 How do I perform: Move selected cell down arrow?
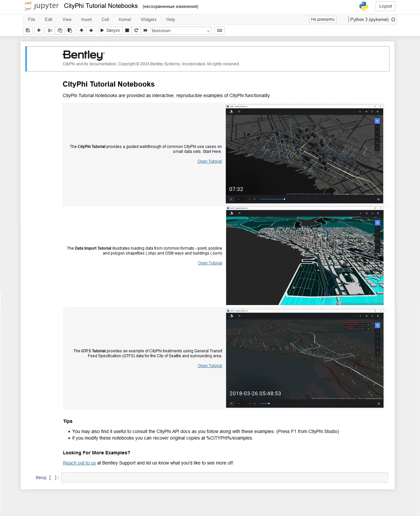91,31
